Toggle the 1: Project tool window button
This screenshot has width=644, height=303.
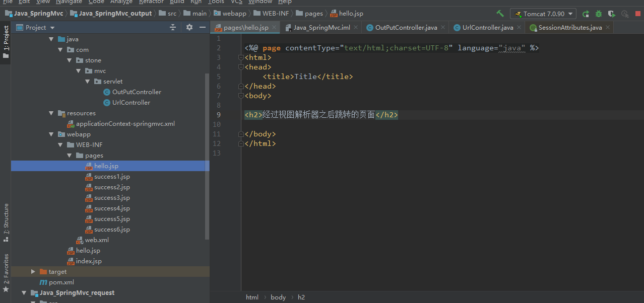[6, 42]
